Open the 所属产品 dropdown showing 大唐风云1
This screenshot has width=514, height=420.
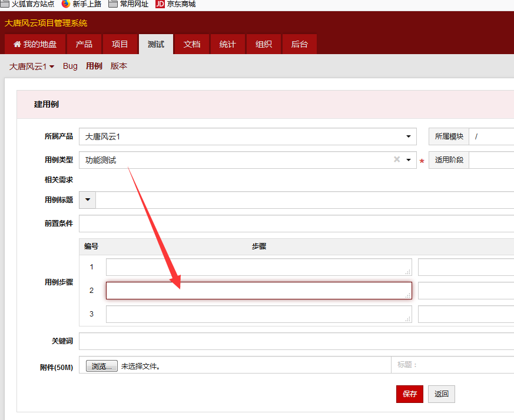[x=248, y=136]
